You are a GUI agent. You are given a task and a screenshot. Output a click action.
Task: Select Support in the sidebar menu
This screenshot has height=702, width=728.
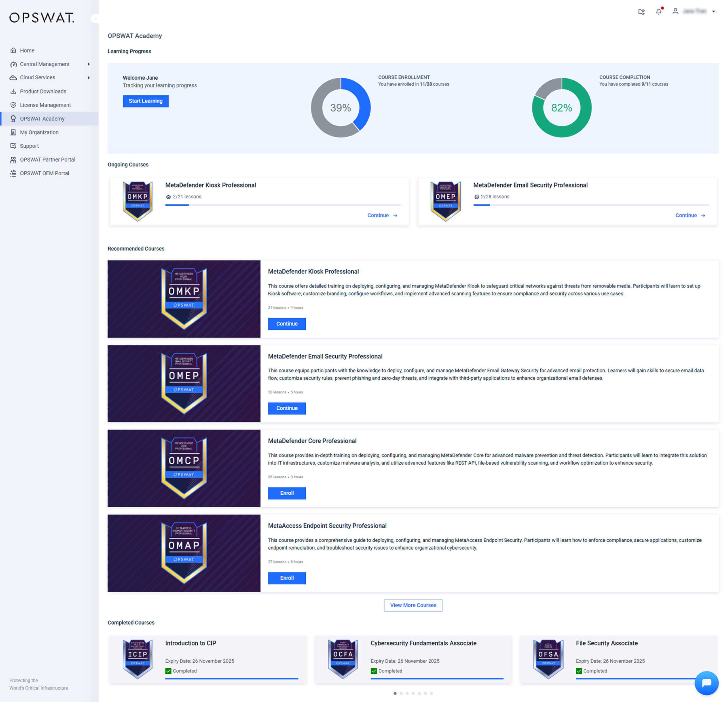[29, 146]
